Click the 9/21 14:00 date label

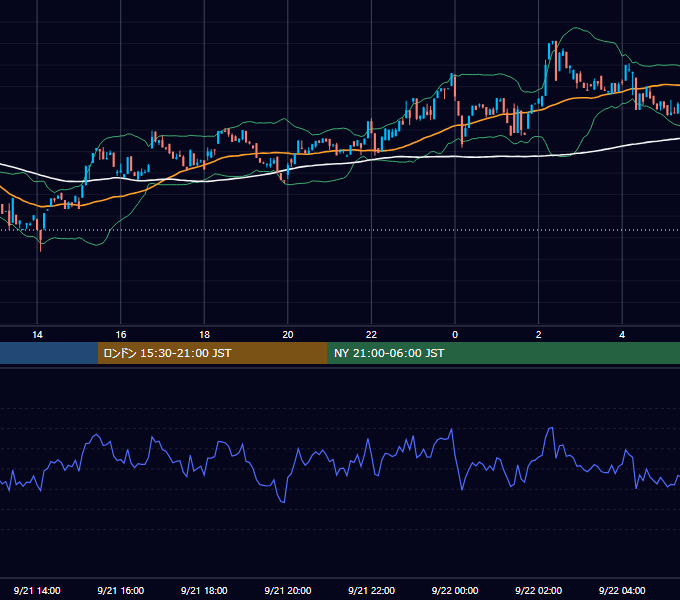pos(37,590)
